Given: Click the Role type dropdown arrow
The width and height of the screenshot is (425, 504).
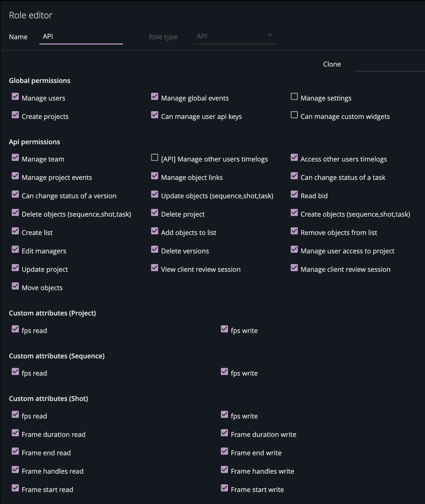Looking at the screenshot, I should coord(270,35).
